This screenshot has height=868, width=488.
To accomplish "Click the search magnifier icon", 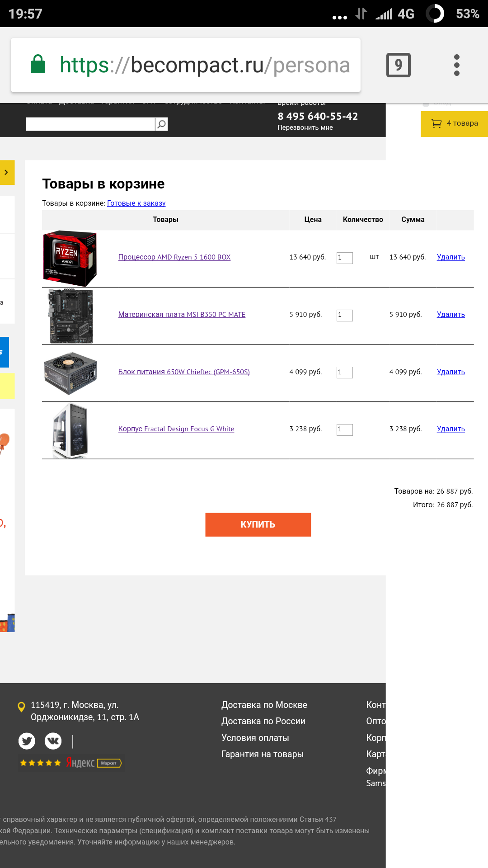I will point(161,124).
